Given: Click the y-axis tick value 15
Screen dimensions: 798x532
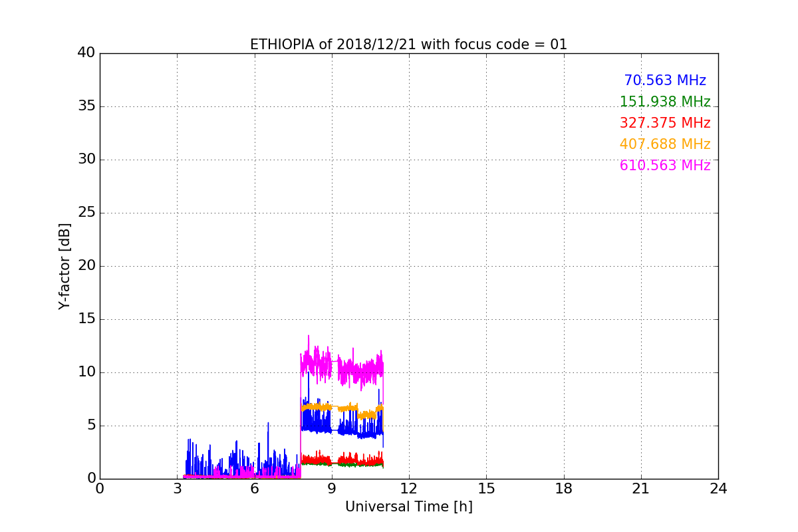Looking at the screenshot, I should point(86,319).
